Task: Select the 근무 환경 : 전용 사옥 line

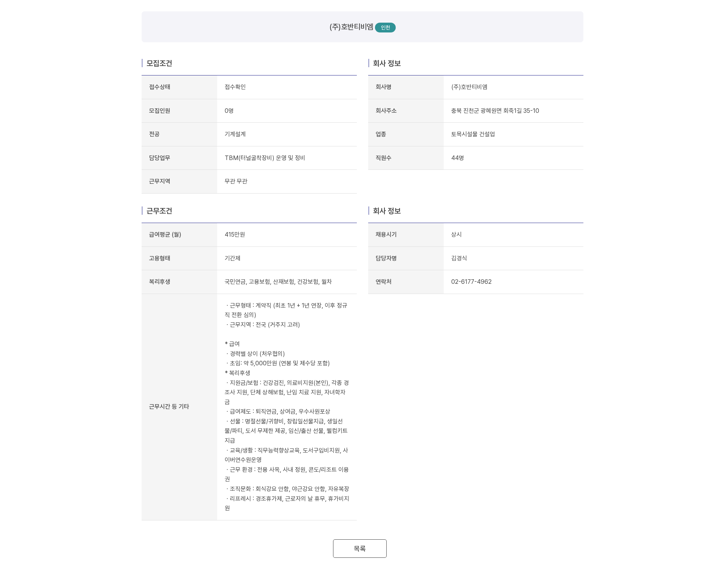Action: click(287, 474)
